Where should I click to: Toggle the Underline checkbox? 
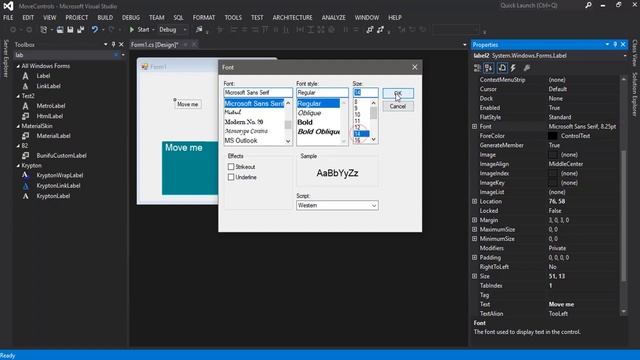pyautogui.click(x=231, y=177)
